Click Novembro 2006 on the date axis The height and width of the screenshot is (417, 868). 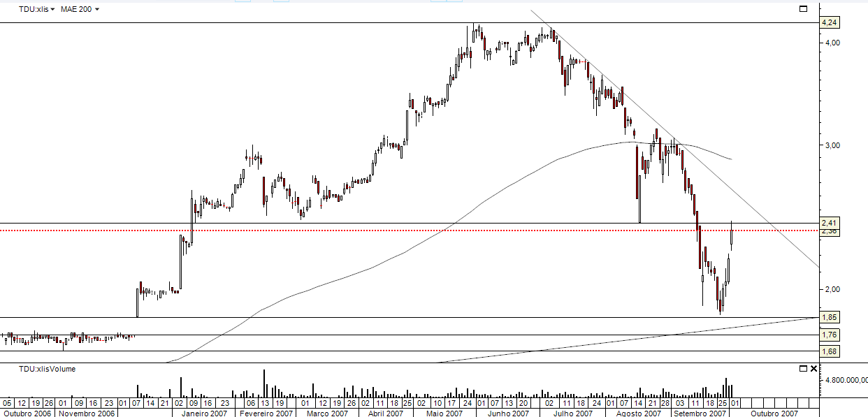(x=87, y=413)
